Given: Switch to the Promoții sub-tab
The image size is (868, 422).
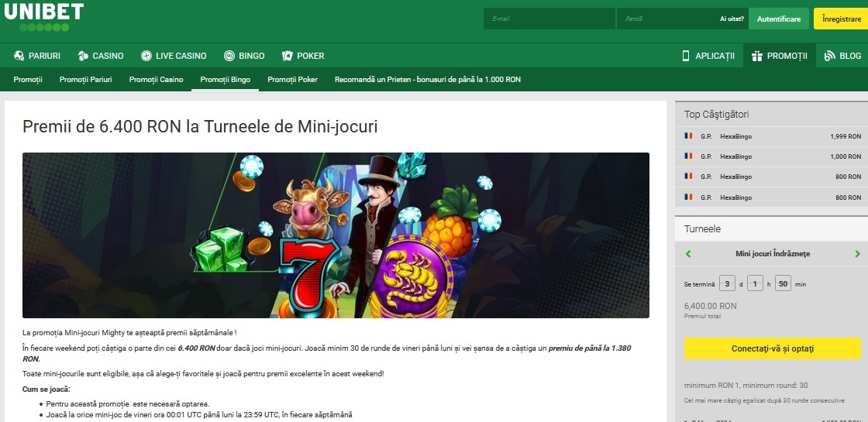Looking at the screenshot, I should tap(28, 80).
